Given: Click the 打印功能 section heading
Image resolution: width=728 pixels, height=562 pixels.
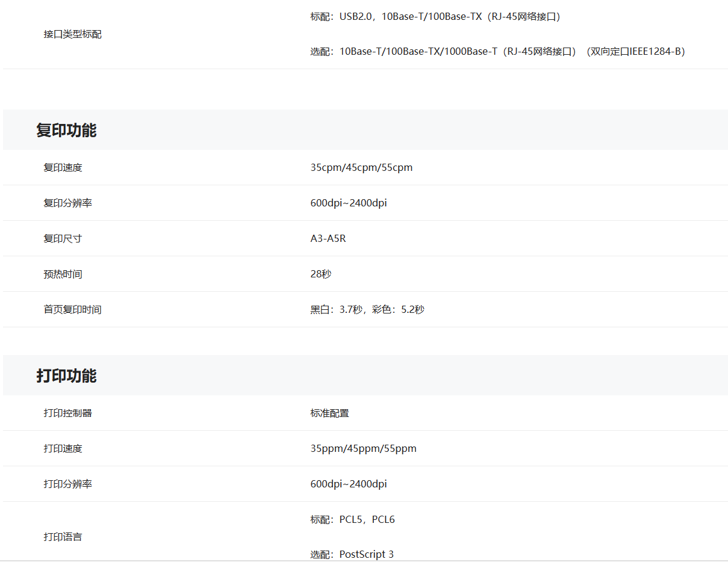Looking at the screenshot, I should (66, 375).
